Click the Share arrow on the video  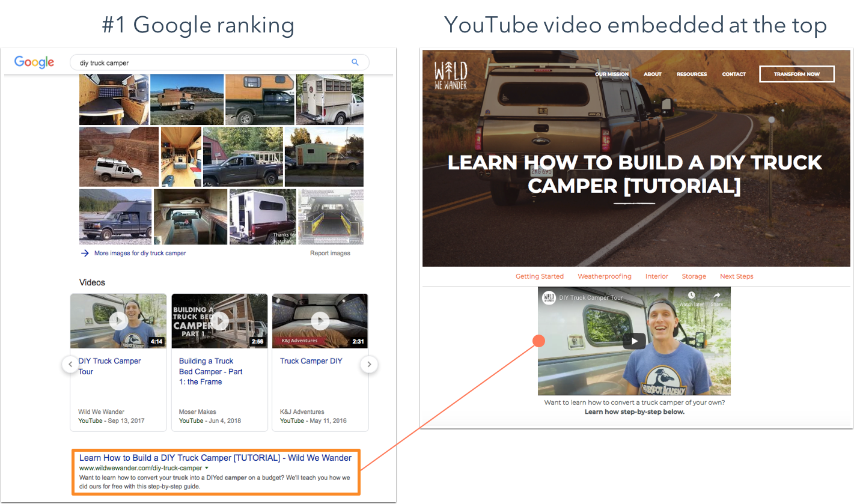(x=716, y=296)
